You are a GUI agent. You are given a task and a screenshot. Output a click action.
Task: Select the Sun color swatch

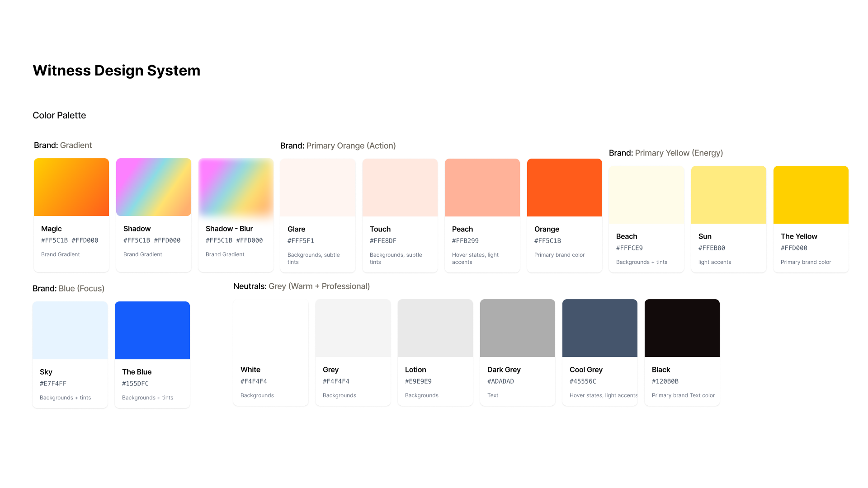[729, 195]
